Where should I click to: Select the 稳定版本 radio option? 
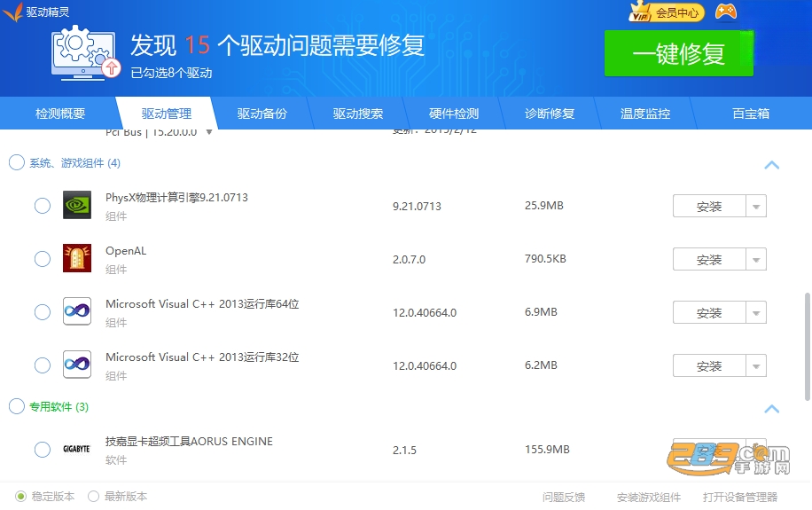(20, 497)
